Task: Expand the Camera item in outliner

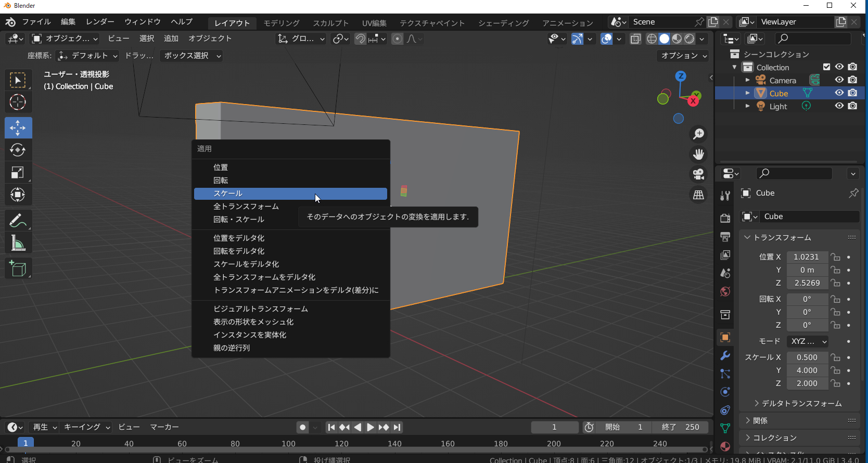Action: point(748,80)
